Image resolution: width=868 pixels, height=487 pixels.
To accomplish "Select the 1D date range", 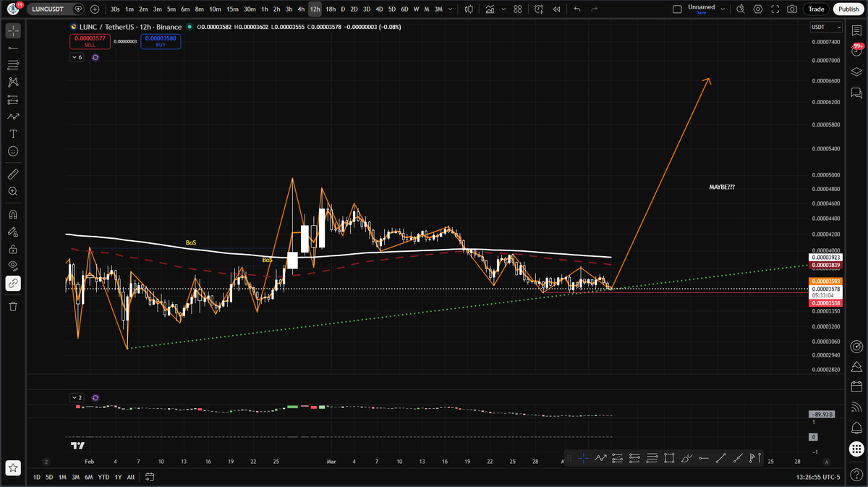I will (36, 478).
